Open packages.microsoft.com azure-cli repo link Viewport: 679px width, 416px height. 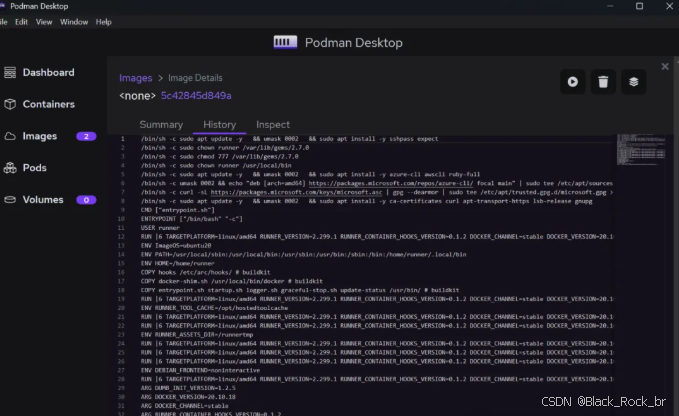(391, 183)
